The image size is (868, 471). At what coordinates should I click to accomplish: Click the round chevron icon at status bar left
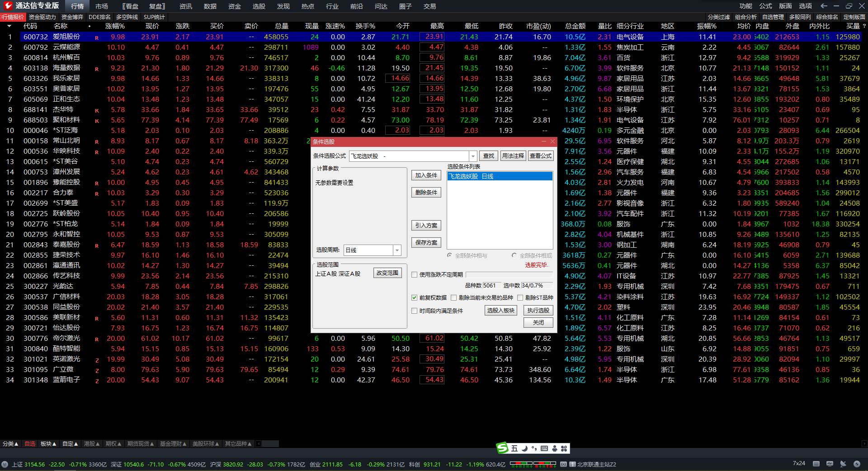5,464
